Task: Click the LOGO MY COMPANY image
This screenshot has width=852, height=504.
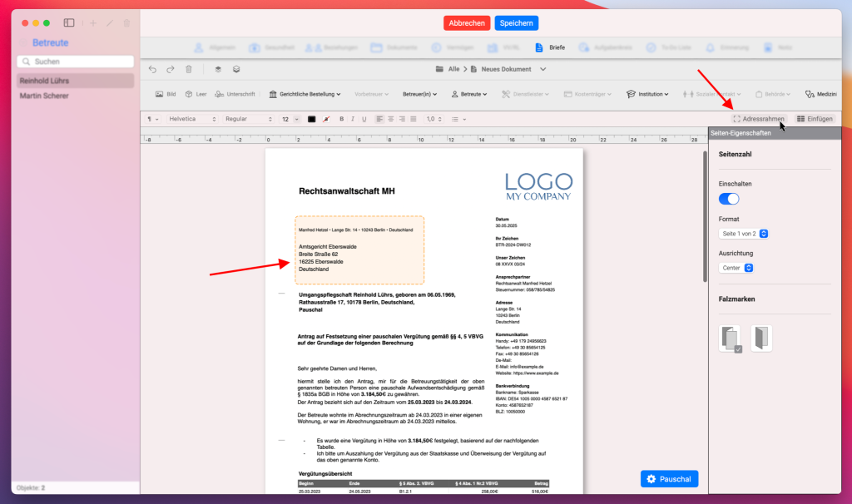Action: click(538, 187)
